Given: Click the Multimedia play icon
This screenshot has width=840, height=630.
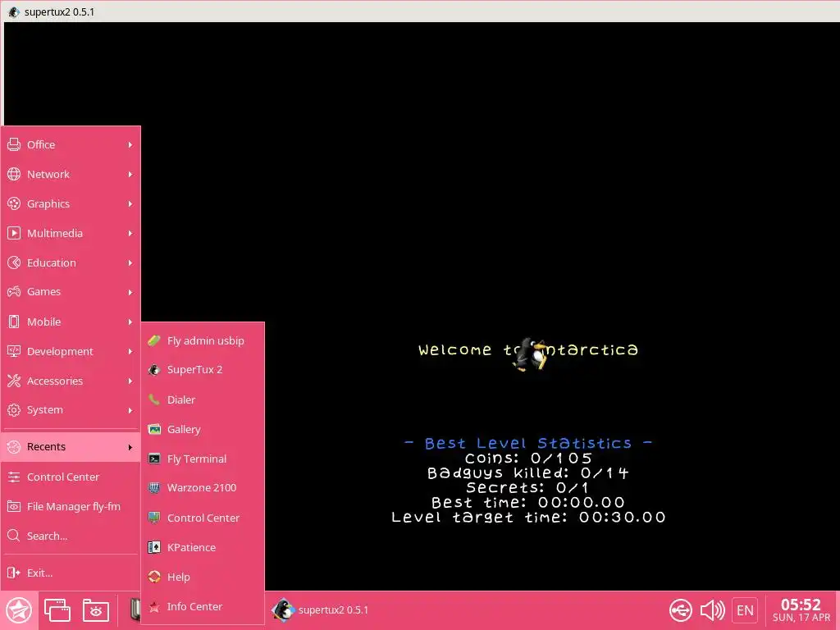Looking at the screenshot, I should click(14, 233).
